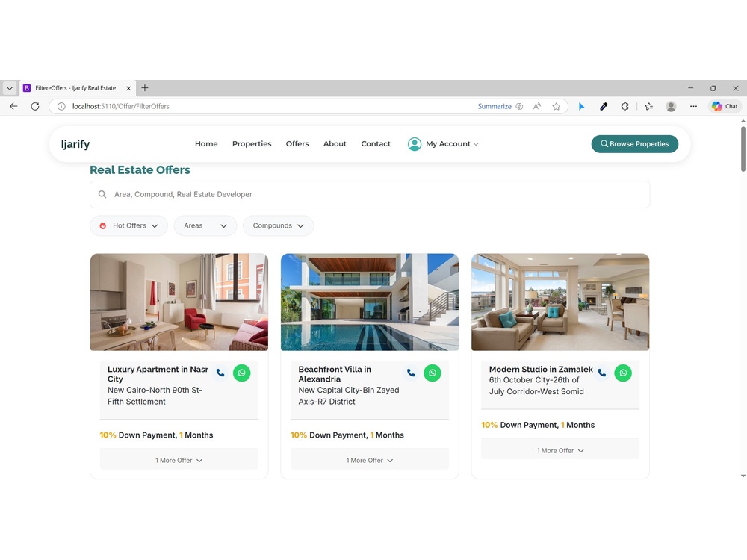Add page to favorites star icon
Viewport: 747px width, 560px height.
click(556, 106)
